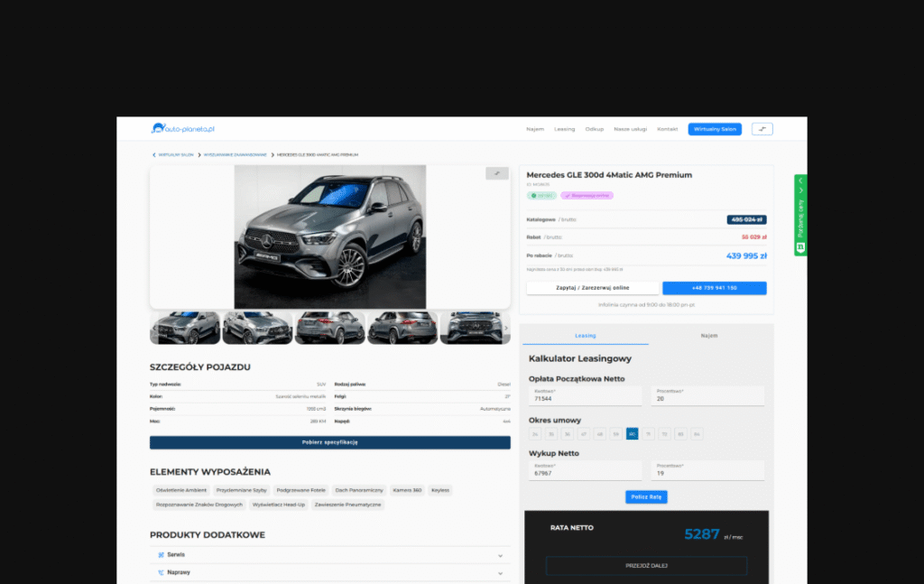Expand the Serwis additional product row
The height and width of the screenshot is (584, 924).
500,555
